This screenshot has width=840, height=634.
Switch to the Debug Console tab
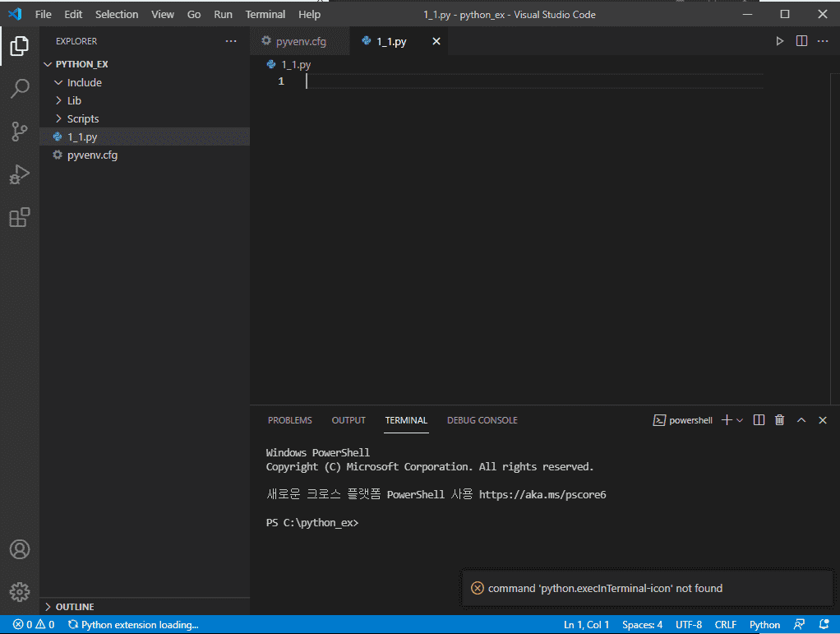click(482, 420)
